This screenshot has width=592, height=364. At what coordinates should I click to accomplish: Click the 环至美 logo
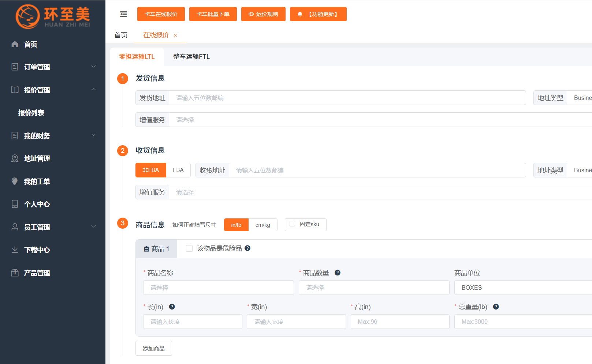pyautogui.click(x=53, y=16)
